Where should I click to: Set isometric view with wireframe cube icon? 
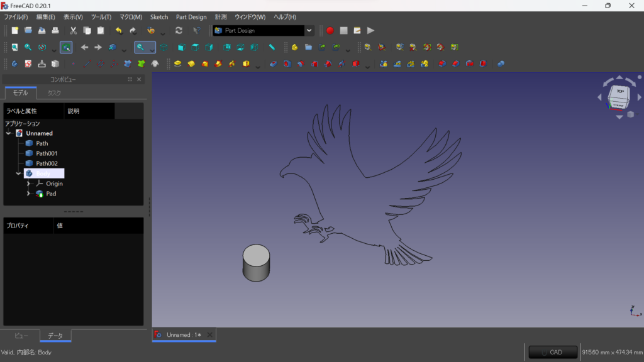164,48
